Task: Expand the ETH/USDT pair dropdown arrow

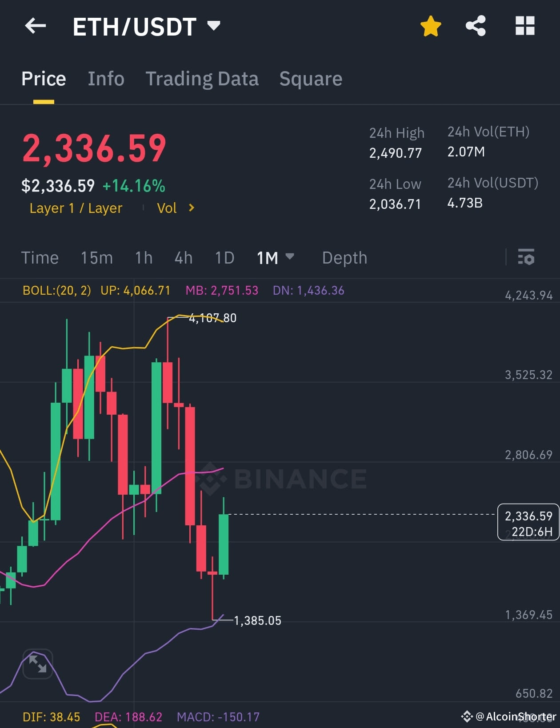Action: (x=214, y=26)
